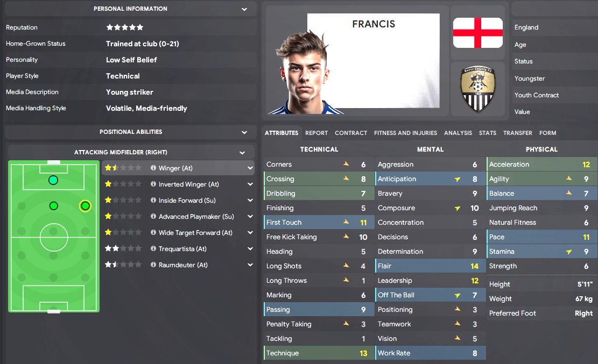This screenshot has height=364, width=598.
Task: Switch to the Contract tab
Action: click(x=351, y=133)
